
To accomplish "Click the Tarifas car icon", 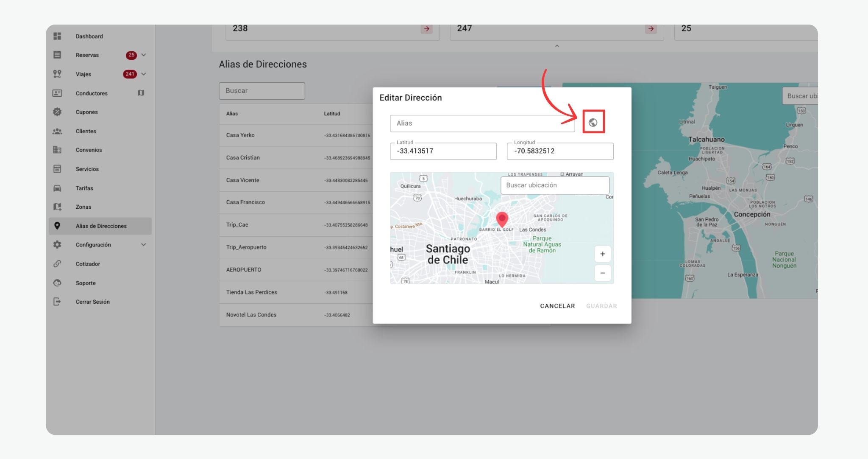I will 57,188.
